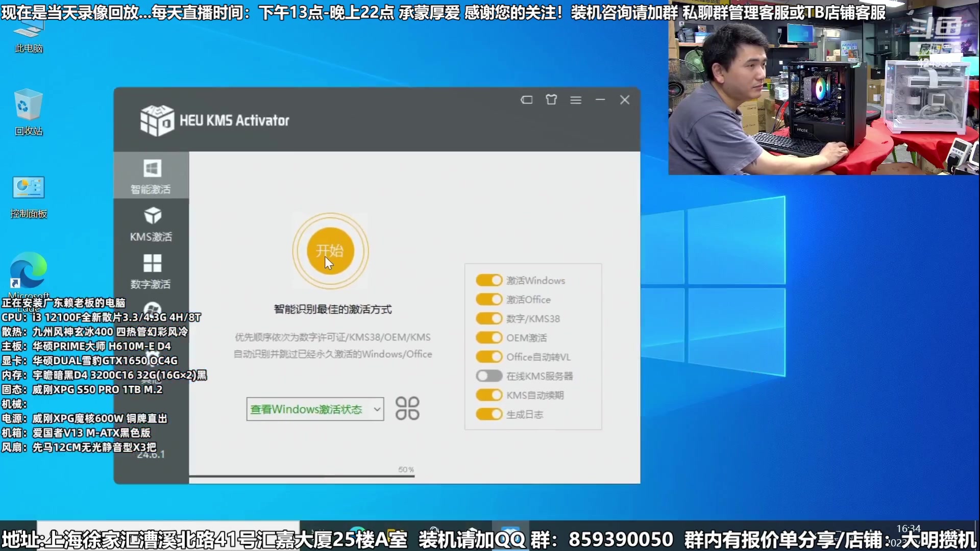Disable KMS自动续期

tap(489, 395)
